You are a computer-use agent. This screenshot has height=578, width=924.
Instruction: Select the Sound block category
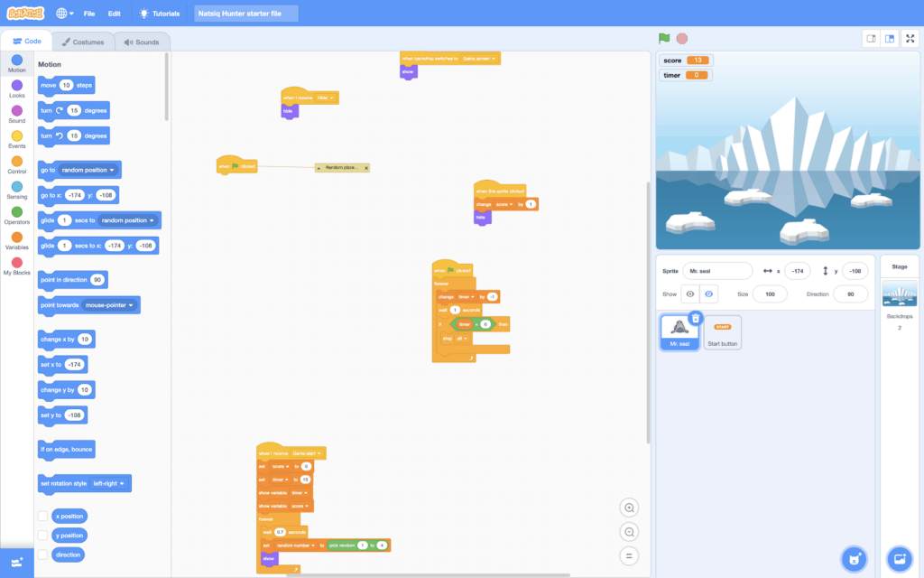pos(17,115)
